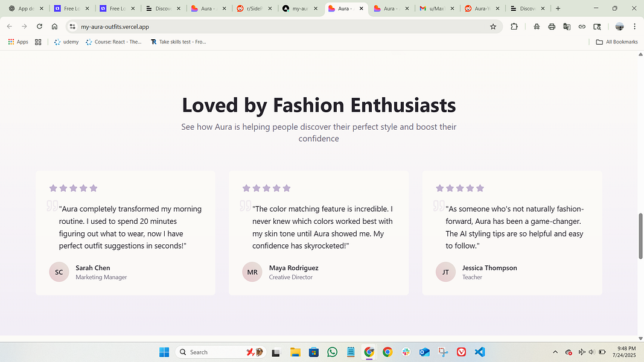This screenshot has width=644, height=362.
Task: Click the browser reload button
Action: [x=39, y=27]
